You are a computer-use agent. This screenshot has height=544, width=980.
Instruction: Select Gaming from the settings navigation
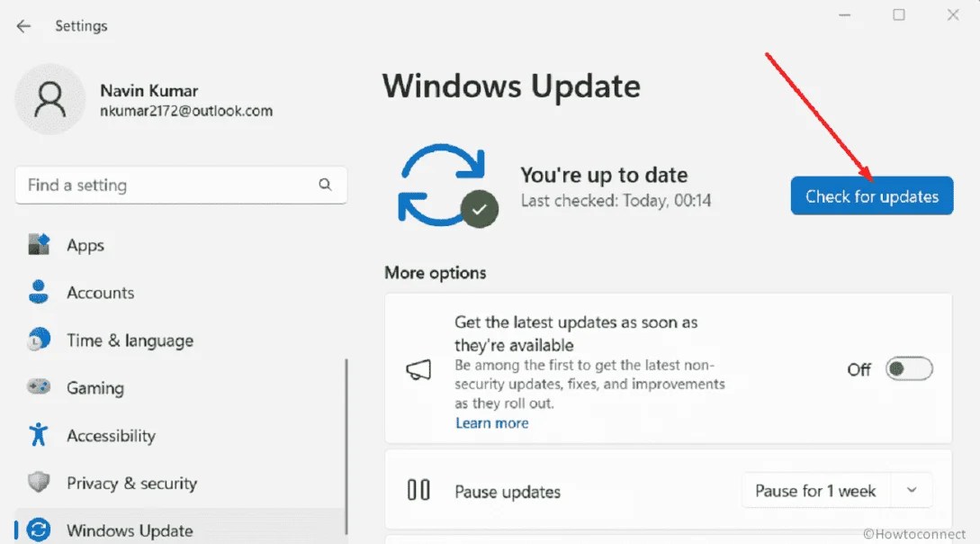(x=94, y=387)
